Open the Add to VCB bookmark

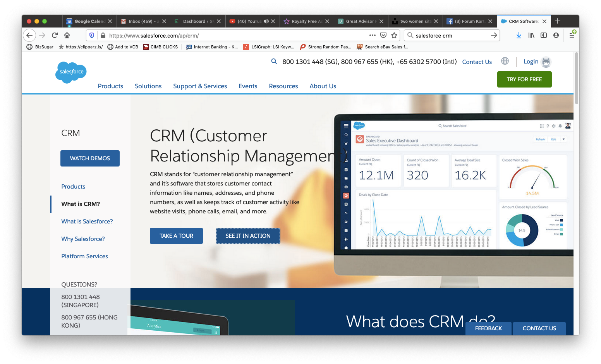123,47
